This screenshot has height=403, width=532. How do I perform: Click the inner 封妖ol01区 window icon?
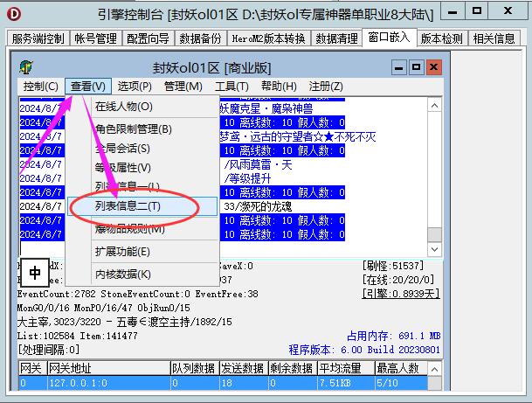pyautogui.click(x=28, y=66)
